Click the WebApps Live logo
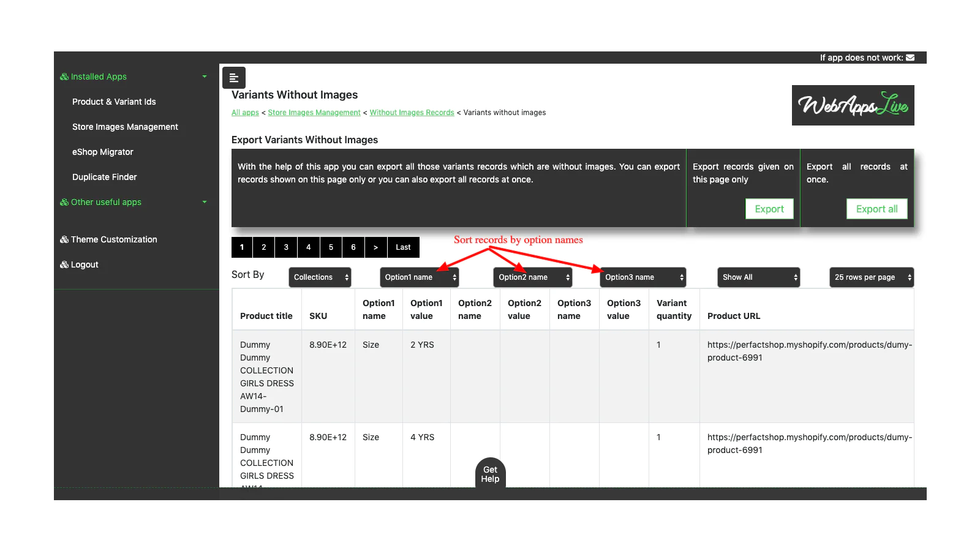Image resolution: width=980 pixels, height=551 pixels. pos(853,105)
